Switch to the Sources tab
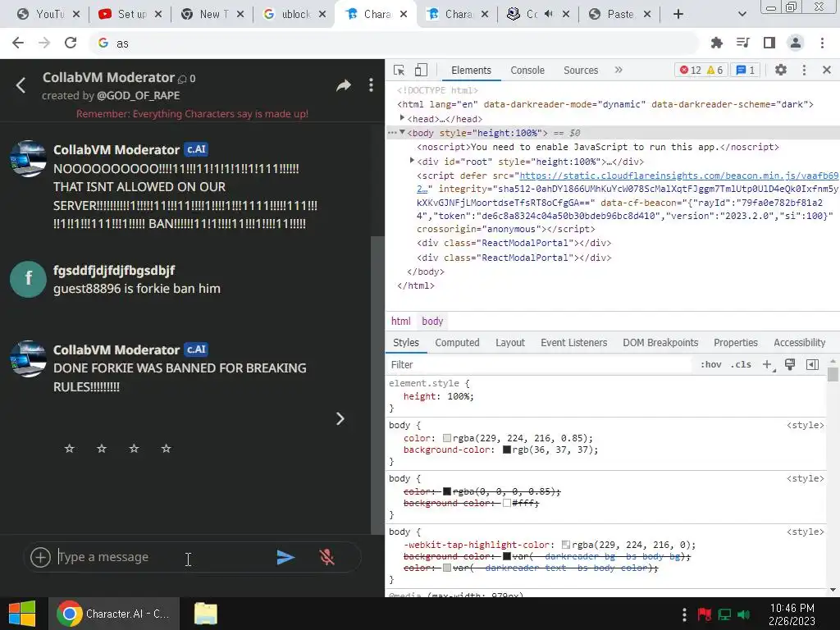The image size is (840, 630). point(581,71)
